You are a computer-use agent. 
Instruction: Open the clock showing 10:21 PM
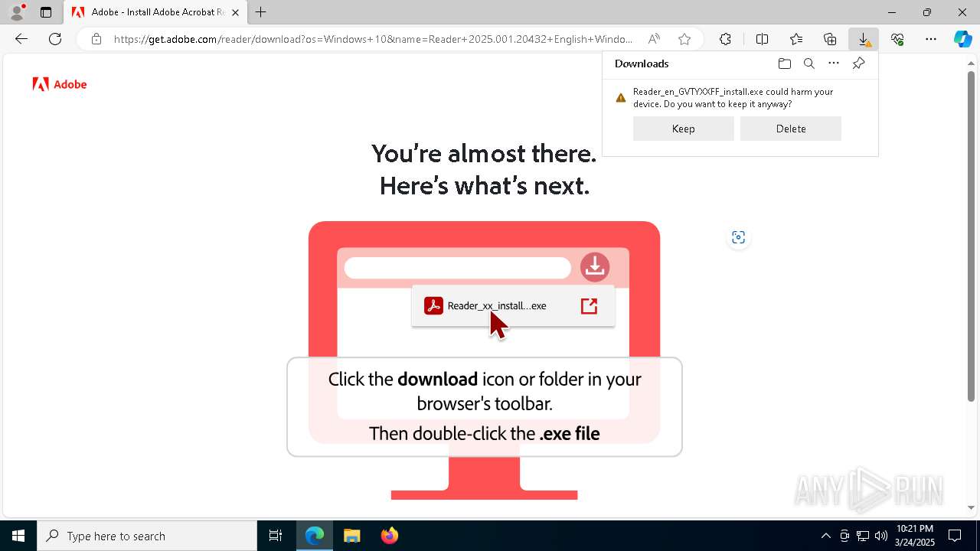915,536
